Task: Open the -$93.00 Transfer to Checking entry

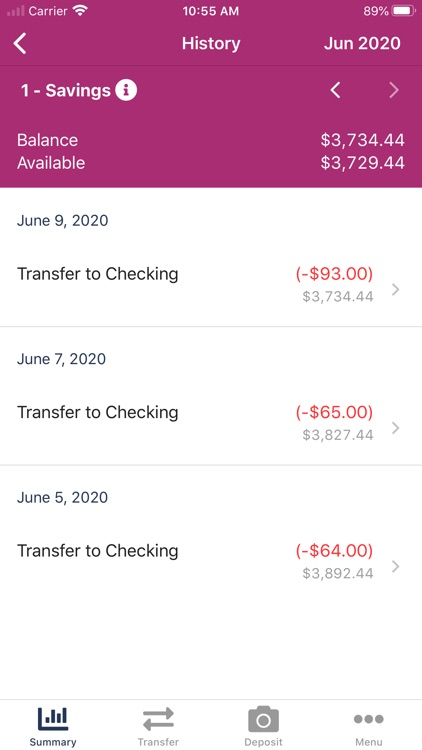Action: coord(211,285)
